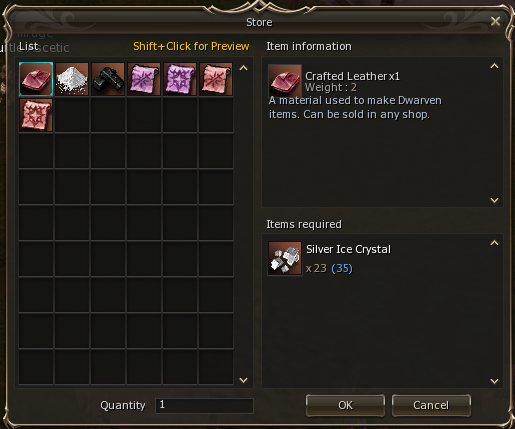Select the white powder pile item
The width and height of the screenshot is (515, 429).
coord(72,79)
